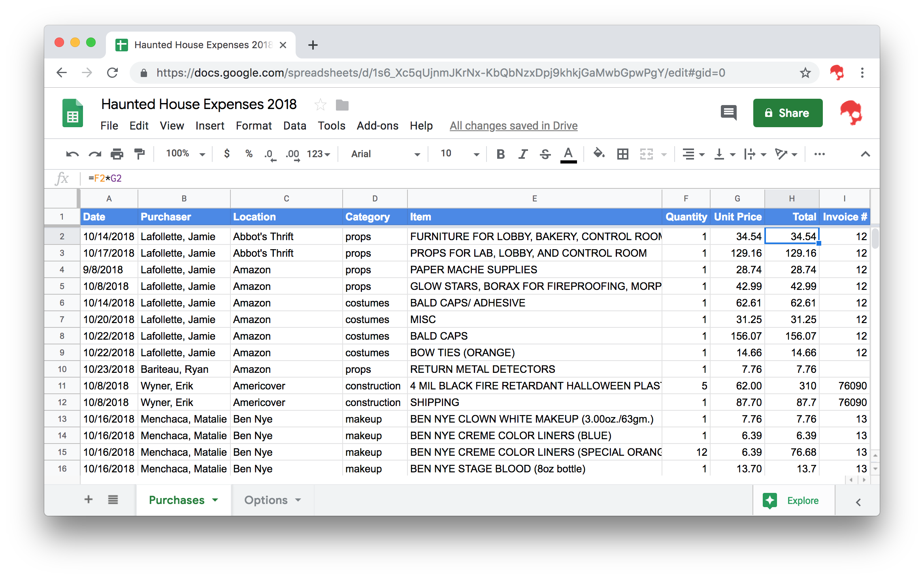Image resolution: width=924 pixels, height=579 pixels.
Task: Expand the merge cells dropdown arrow
Action: (664, 154)
